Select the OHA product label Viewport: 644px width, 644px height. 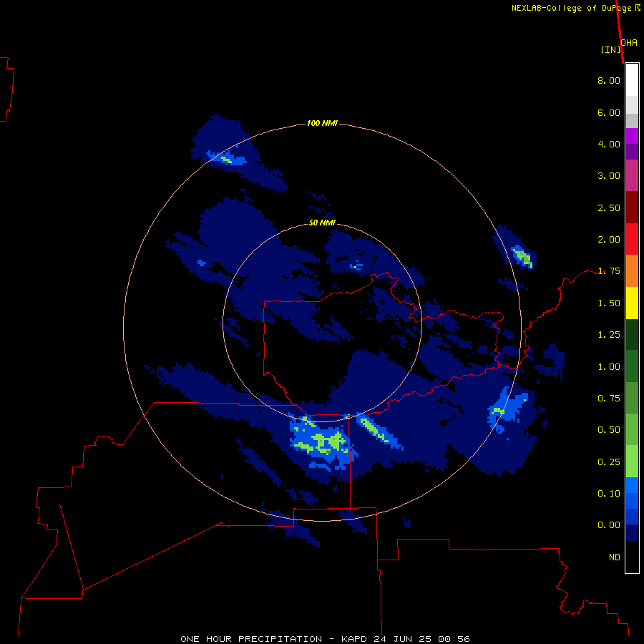tap(629, 43)
